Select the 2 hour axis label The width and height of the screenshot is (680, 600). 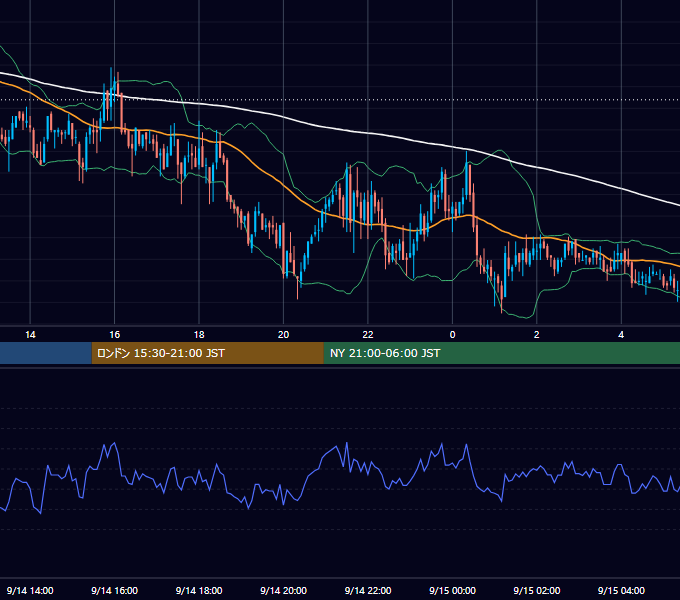(x=536, y=335)
